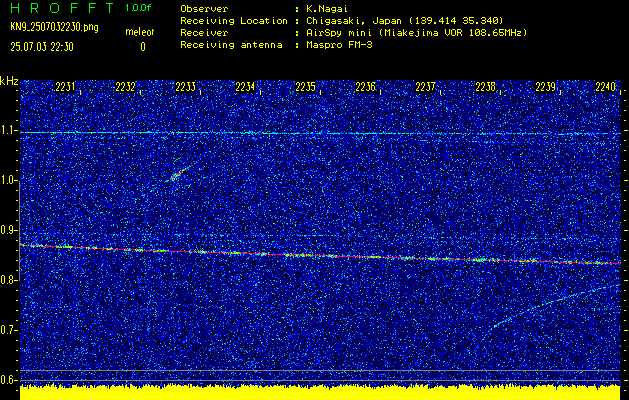Click the Maspro FM-3 antenna text
Viewport: 629px width, 400px height.
(x=339, y=45)
